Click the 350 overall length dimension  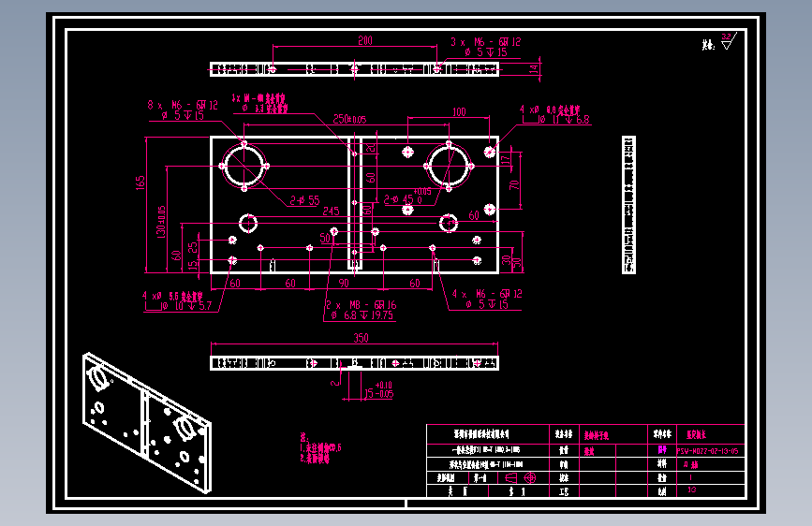coord(361,338)
